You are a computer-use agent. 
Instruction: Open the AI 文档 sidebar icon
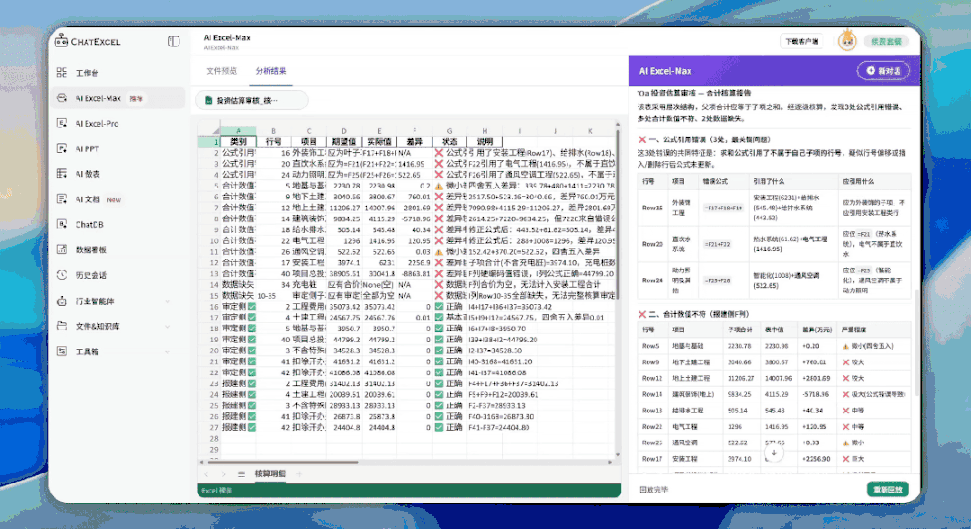click(x=62, y=199)
